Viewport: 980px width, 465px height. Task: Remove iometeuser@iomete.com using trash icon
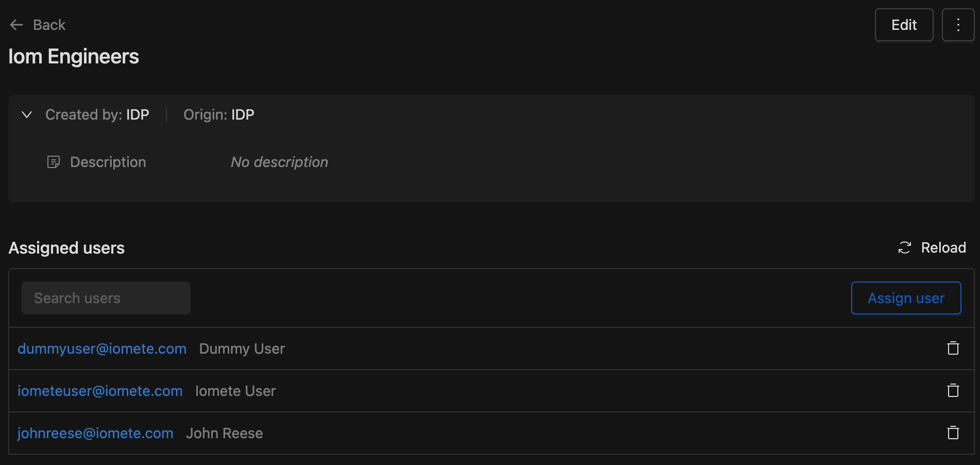[953, 391]
